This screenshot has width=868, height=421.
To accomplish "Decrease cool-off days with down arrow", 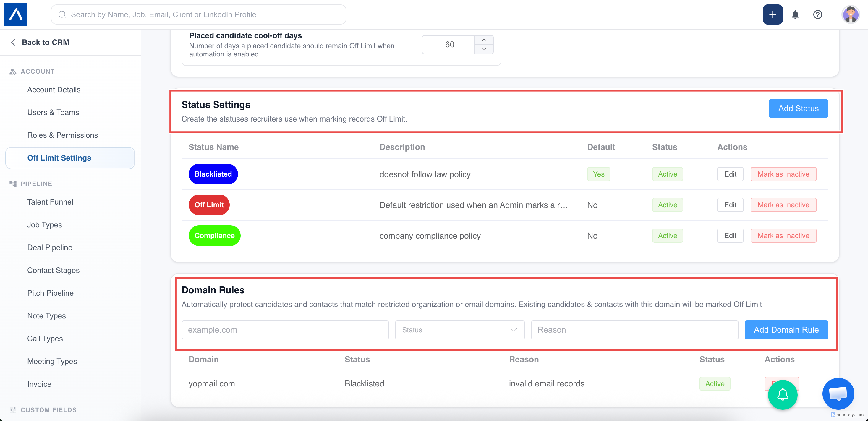I will click(x=484, y=49).
